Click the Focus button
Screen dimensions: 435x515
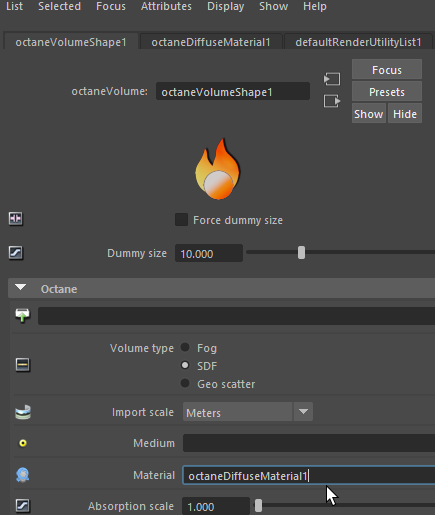pyautogui.click(x=387, y=70)
